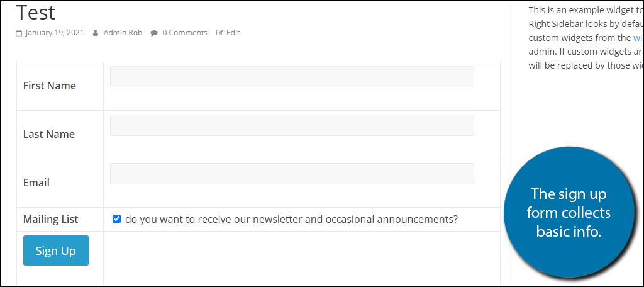This screenshot has height=287, width=644.
Task: Click the calendar icon beside the post date
Action: pyautogui.click(x=19, y=33)
